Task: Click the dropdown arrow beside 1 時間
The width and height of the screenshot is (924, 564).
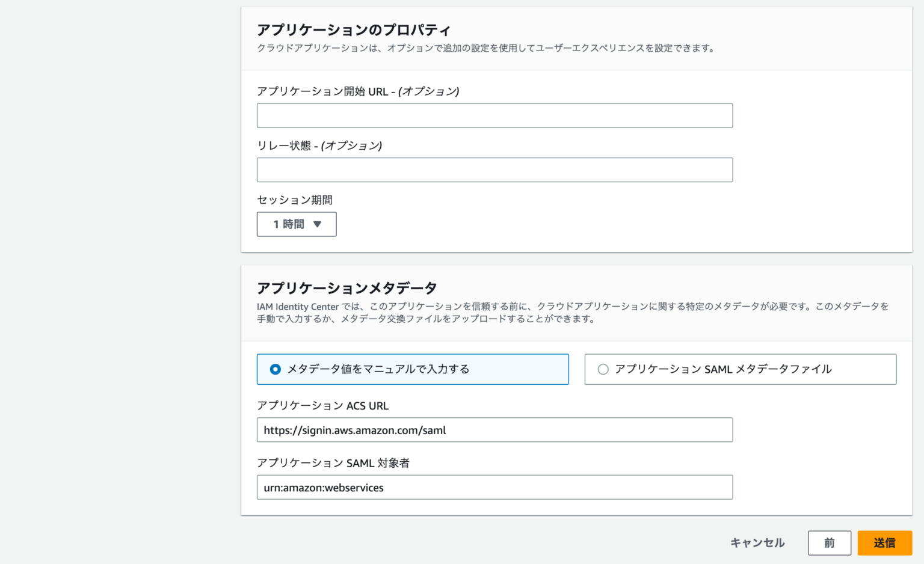Action: tap(317, 224)
